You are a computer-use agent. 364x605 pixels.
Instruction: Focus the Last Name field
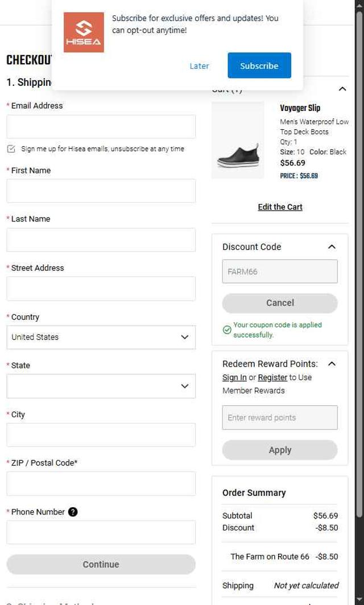coord(101,240)
